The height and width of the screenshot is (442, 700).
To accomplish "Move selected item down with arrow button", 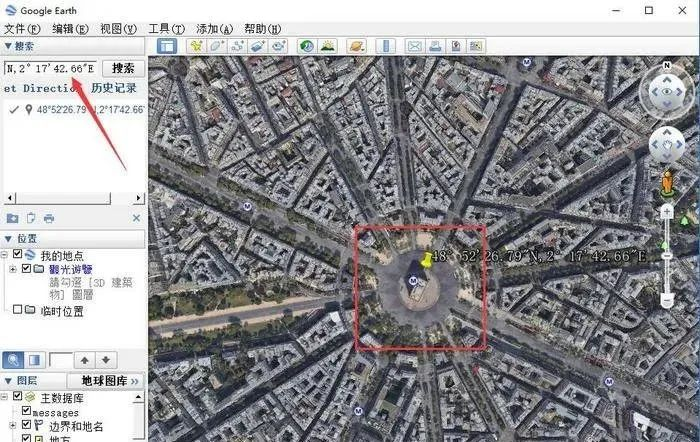I will (x=106, y=360).
